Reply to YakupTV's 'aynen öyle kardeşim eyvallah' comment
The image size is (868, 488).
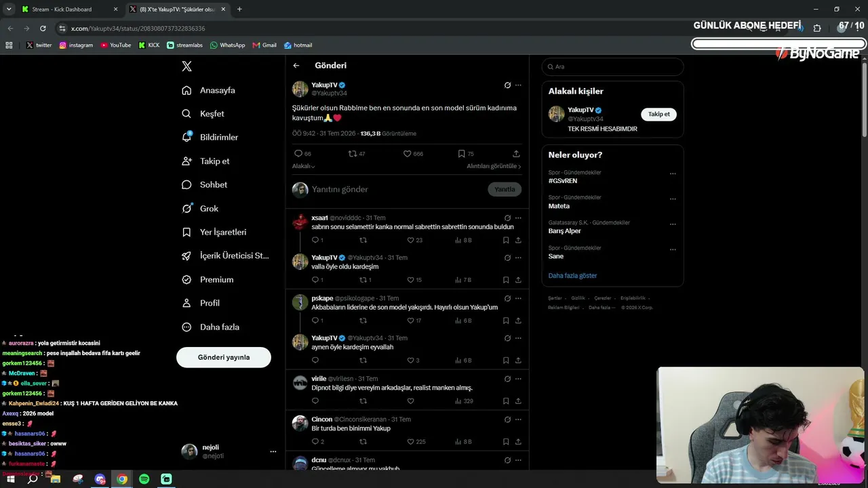click(x=315, y=361)
